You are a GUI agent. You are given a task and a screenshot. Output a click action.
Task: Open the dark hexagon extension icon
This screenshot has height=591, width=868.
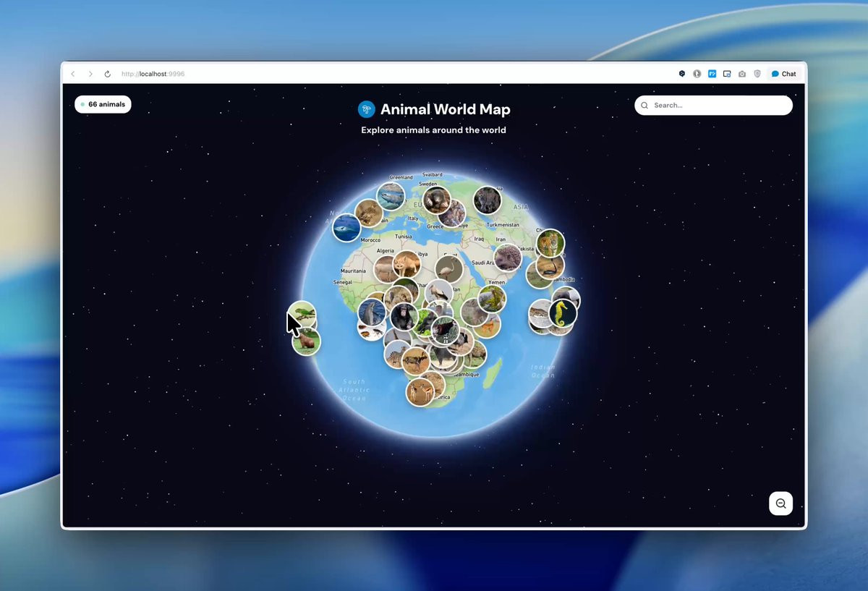pyautogui.click(x=681, y=74)
